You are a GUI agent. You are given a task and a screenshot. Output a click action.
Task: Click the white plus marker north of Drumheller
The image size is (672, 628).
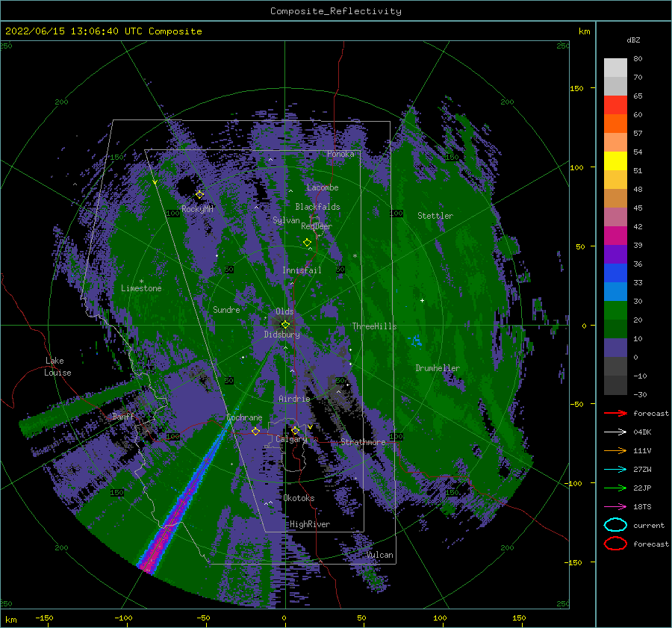[422, 300]
